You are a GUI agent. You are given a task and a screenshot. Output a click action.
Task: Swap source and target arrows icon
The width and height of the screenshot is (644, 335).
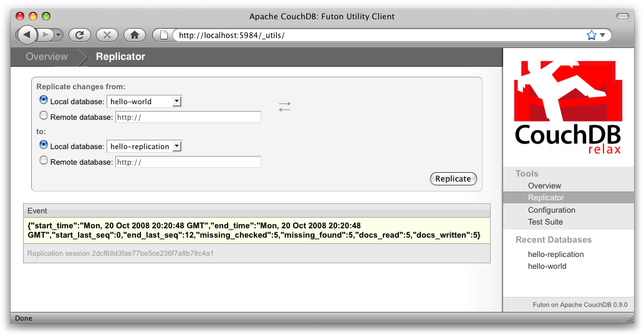click(285, 107)
